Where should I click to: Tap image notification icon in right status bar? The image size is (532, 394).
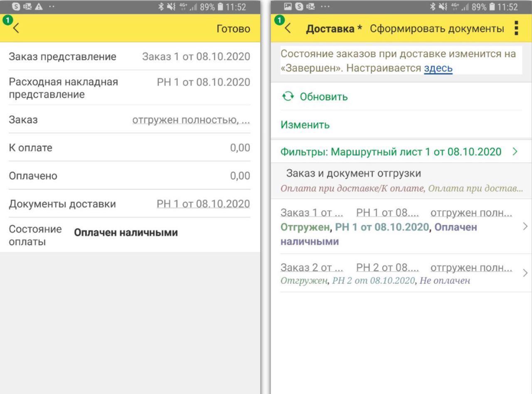[x=288, y=7]
